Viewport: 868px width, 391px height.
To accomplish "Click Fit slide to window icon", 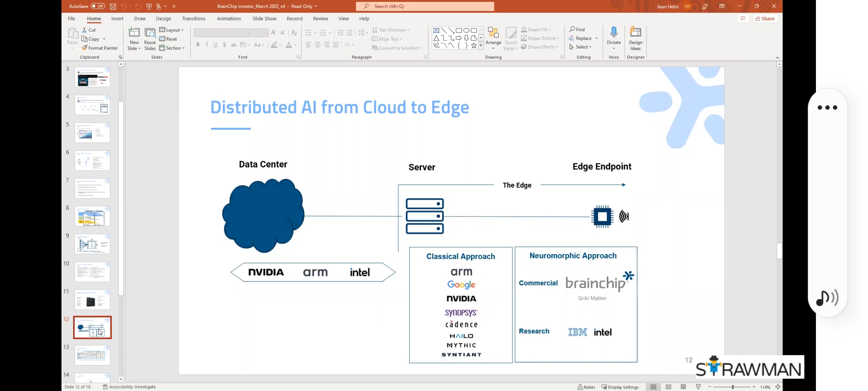I will pyautogui.click(x=778, y=387).
